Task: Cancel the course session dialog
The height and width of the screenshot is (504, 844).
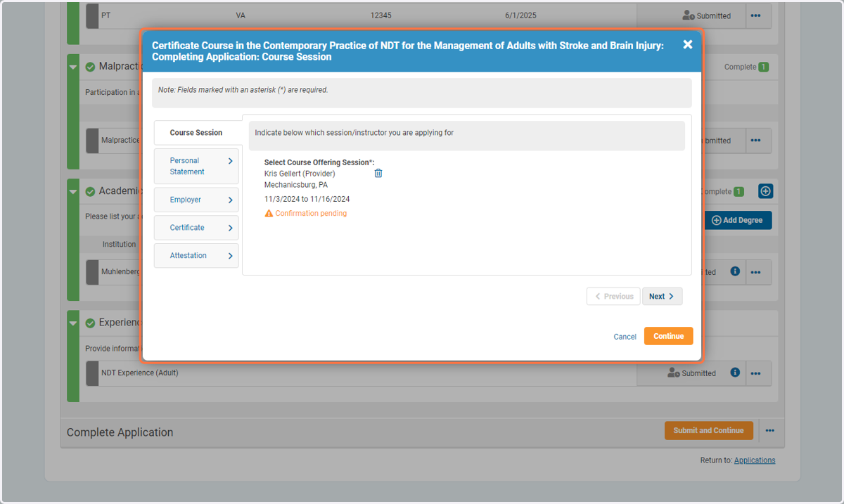Action: pos(625,337)
